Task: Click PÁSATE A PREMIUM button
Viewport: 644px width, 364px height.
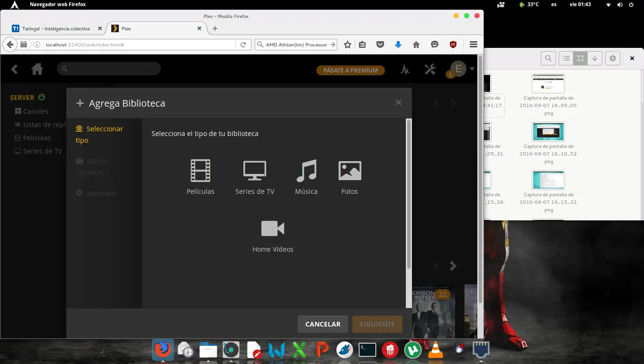Action: tap(350, 70)
